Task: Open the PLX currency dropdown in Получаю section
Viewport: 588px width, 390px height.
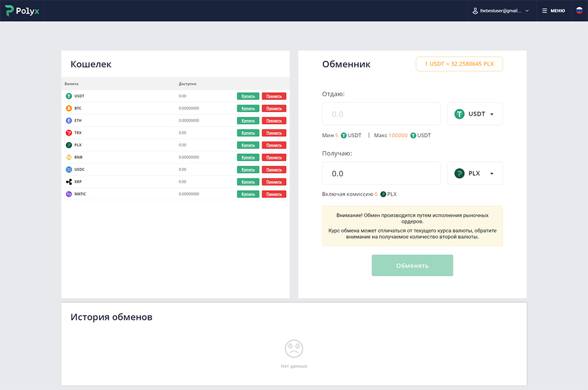Action: coord(475,173)
